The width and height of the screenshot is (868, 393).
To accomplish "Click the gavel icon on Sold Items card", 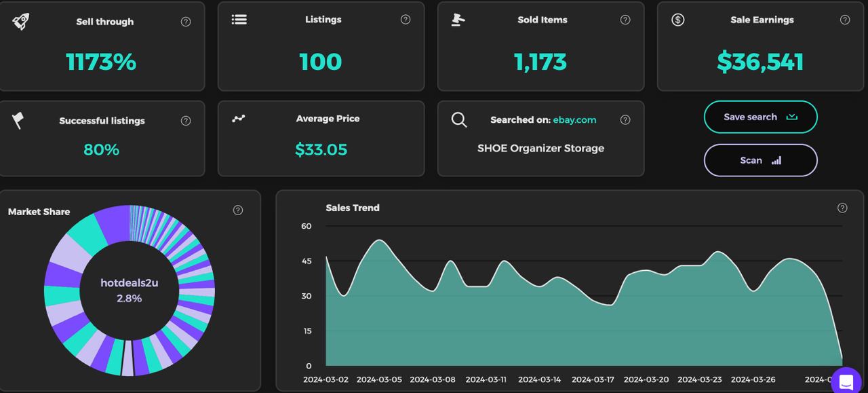I will coord(458,20).
